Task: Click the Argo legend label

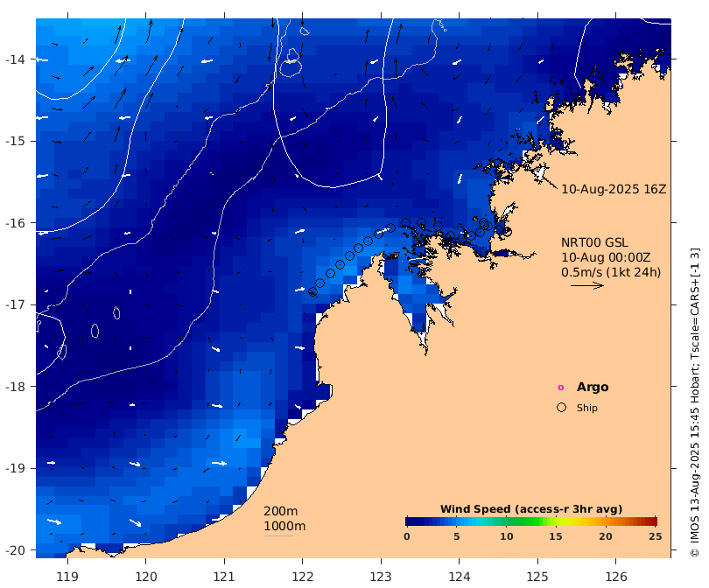Action: [x=593, y=388]
